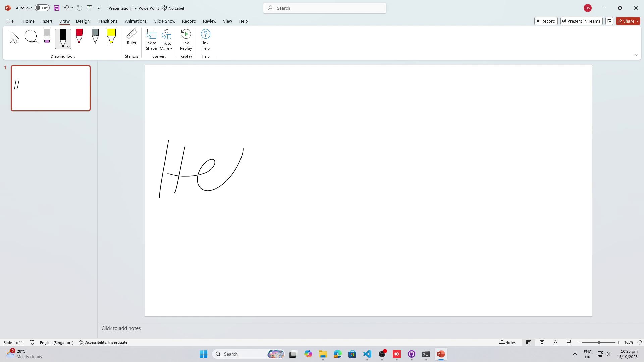Screen dimensions: 644x362
Task: Select the yellow highlighter
Action: [x=111, y=36]
